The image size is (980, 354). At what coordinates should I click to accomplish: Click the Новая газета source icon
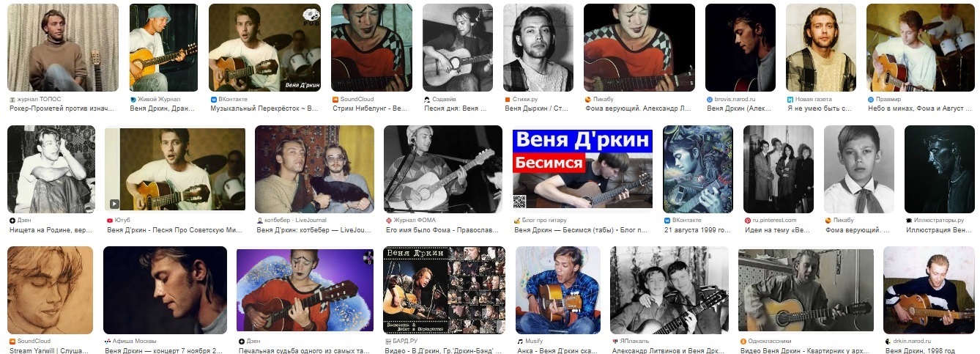[x=790, y=99]
